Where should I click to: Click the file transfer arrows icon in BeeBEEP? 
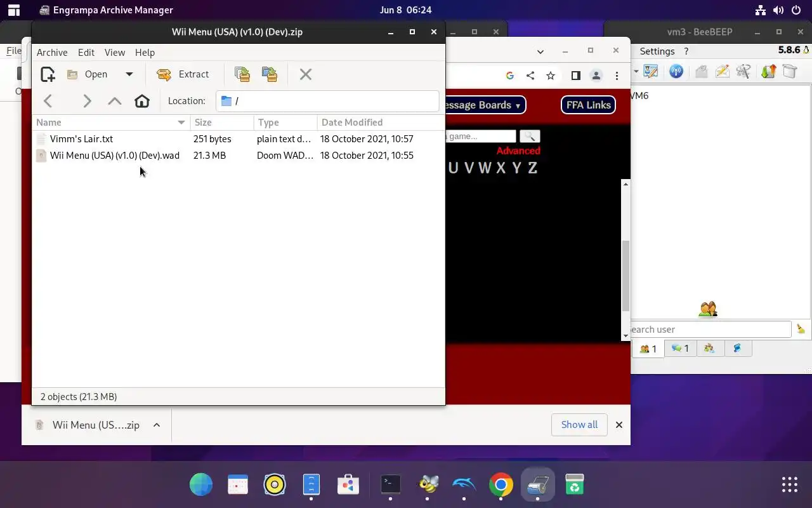[769, 72]
